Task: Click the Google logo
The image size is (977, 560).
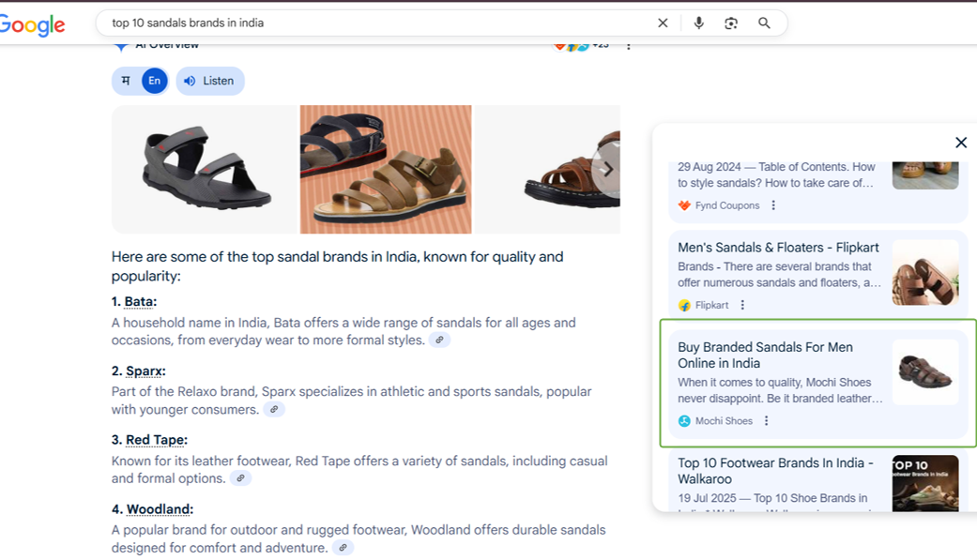Action: coord(32,25)
